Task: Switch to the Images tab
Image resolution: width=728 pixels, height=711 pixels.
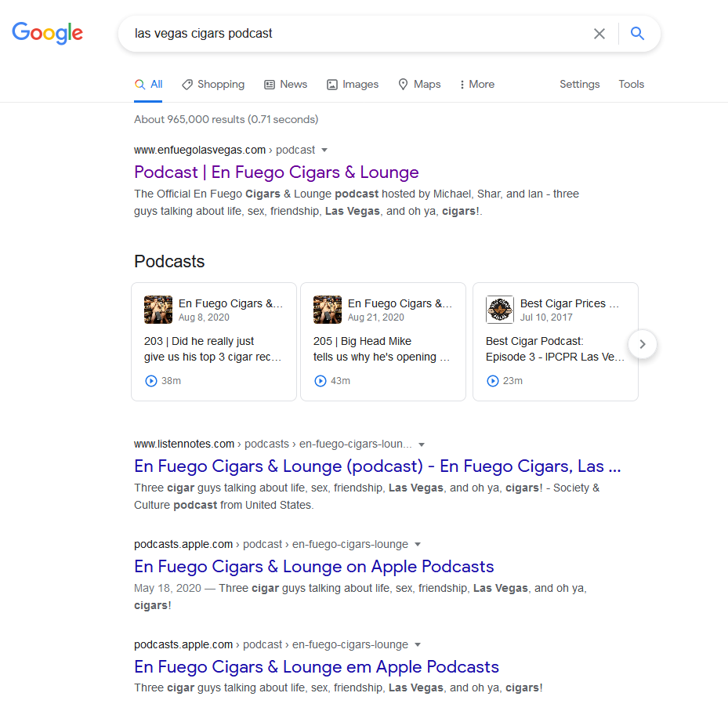Action: tap(353, 85)
